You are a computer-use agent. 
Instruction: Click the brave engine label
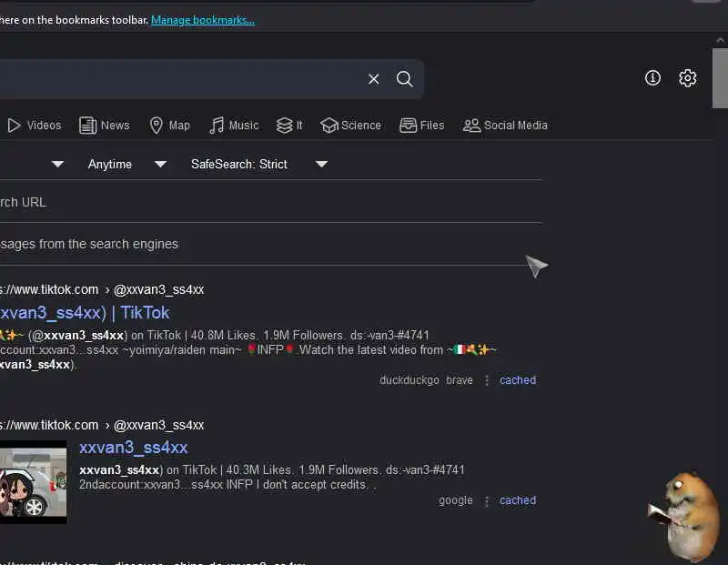coord(460,380)
